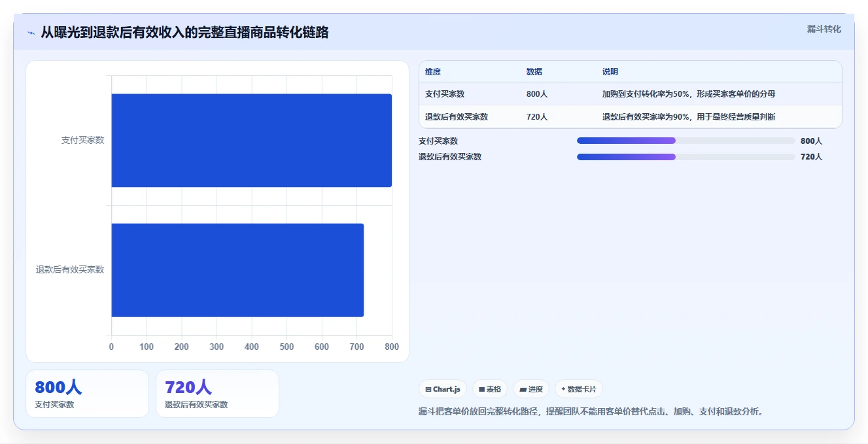Click the 退款后有效买家数 progress row label
Viewport: 868px width, 444px height.
450,157
